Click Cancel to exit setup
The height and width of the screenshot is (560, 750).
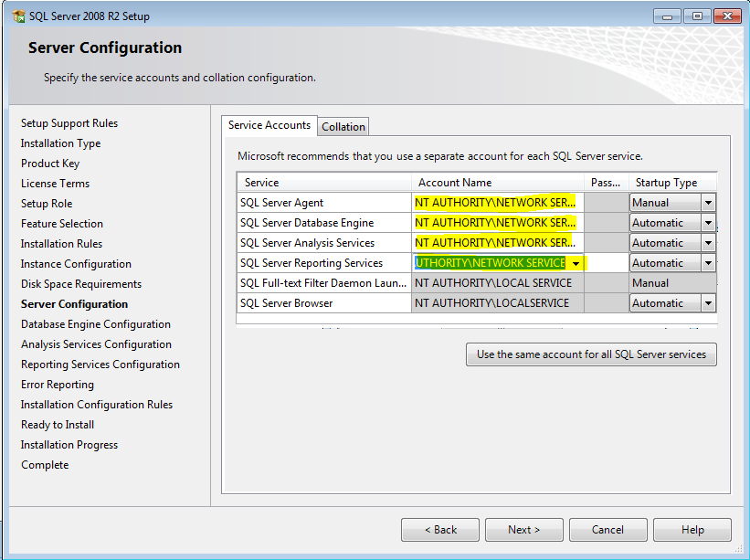[x=607, y=529]
